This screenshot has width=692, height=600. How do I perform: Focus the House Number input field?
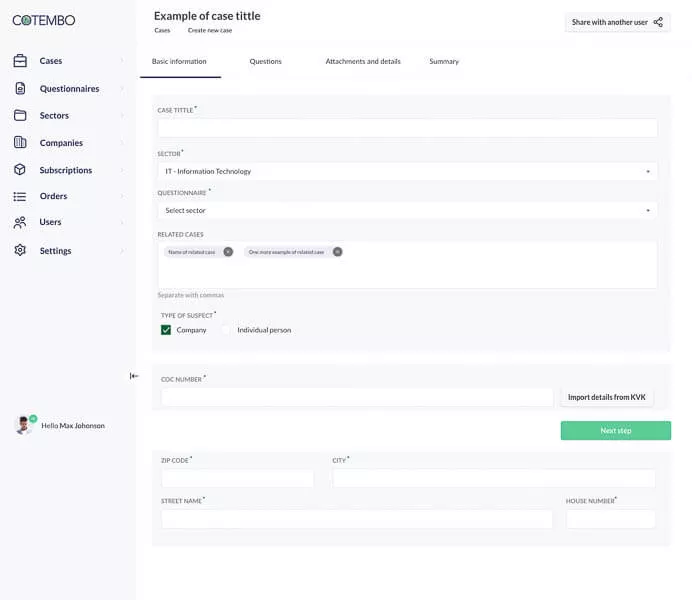coord(611,519)
